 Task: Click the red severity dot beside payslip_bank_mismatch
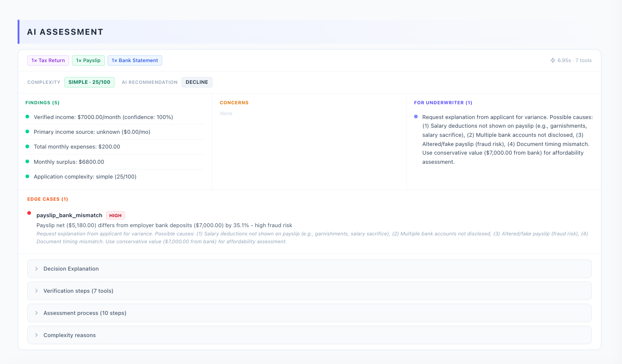(29, 213)
